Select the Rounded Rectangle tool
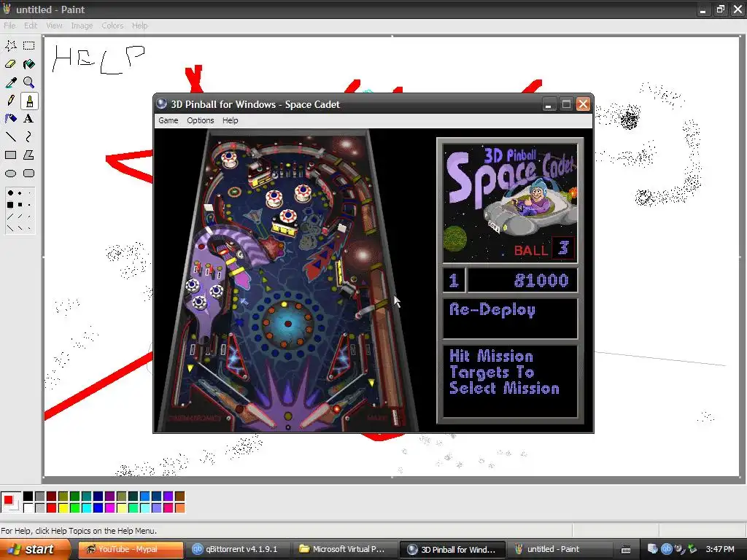This screenshot has height=560, width=747. 29,174
